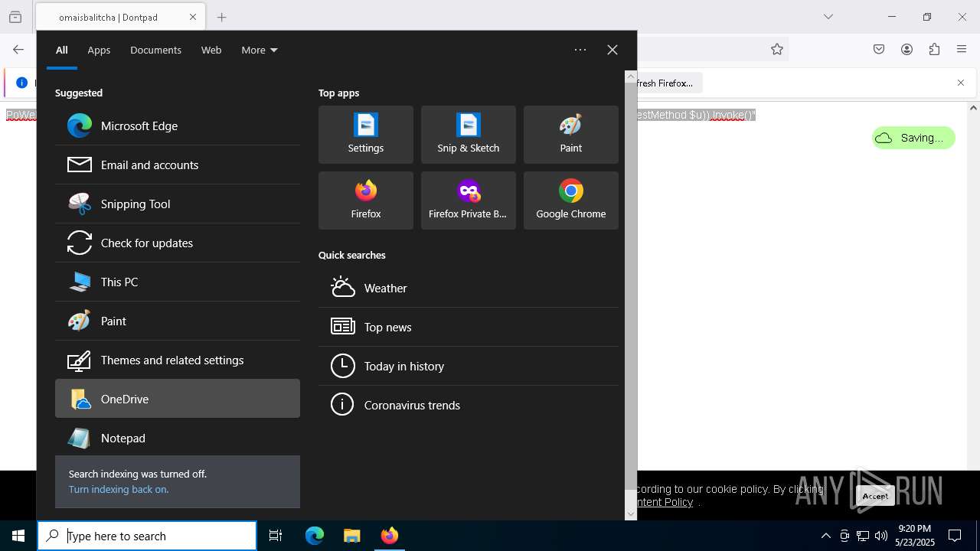Switch to the Web search tab

point(211,50)
